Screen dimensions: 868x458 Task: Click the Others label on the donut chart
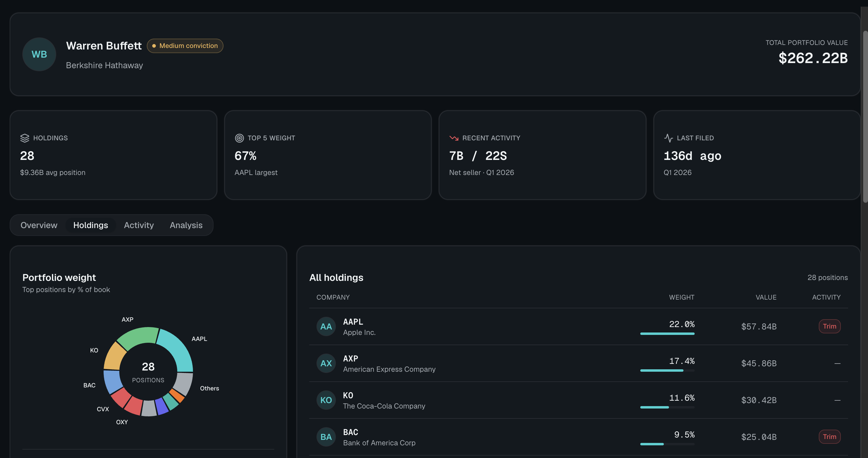(209, 388)
